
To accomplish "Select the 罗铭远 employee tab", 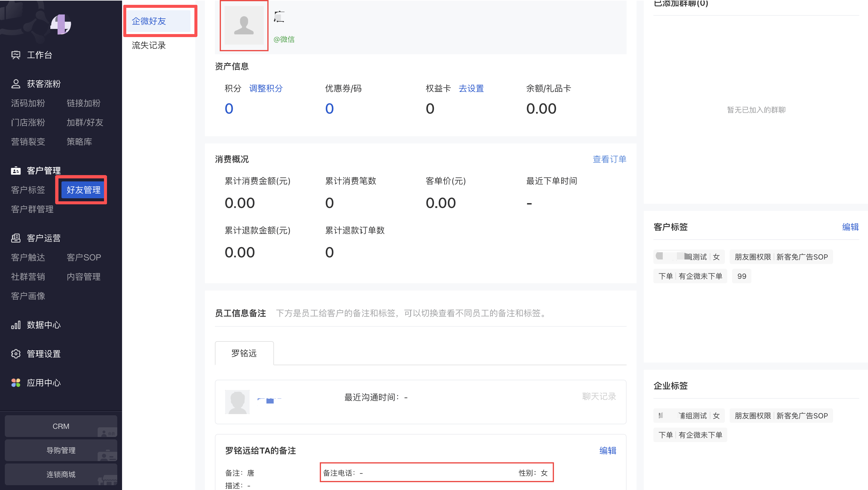I will pyautogui.click(x=244, y=353).
